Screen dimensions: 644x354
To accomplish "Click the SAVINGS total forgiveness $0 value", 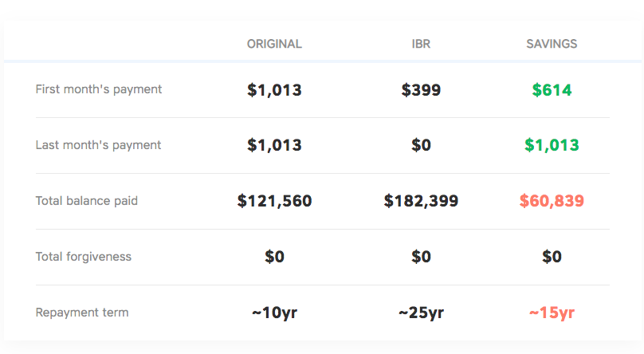I will coord(552,258).
